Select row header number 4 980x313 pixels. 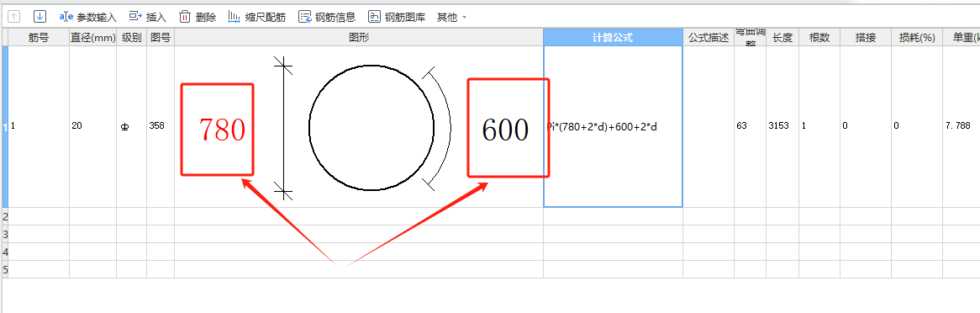pos(6,252)
